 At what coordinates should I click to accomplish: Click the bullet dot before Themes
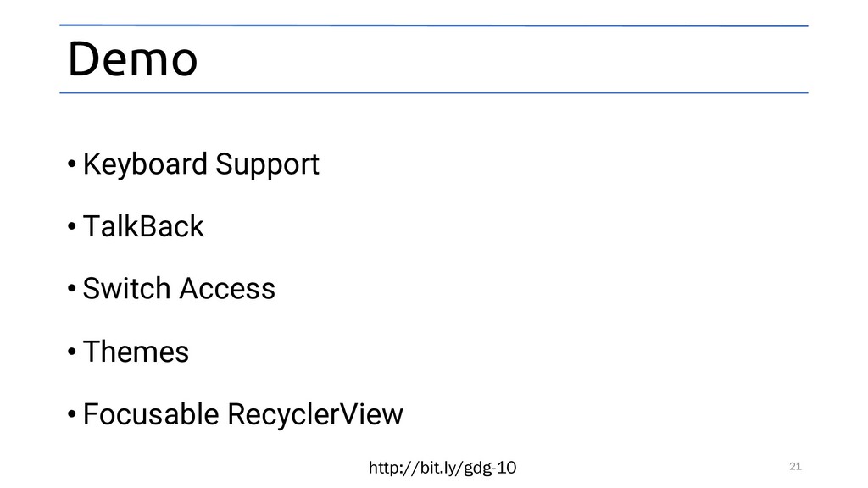[72, 352]
